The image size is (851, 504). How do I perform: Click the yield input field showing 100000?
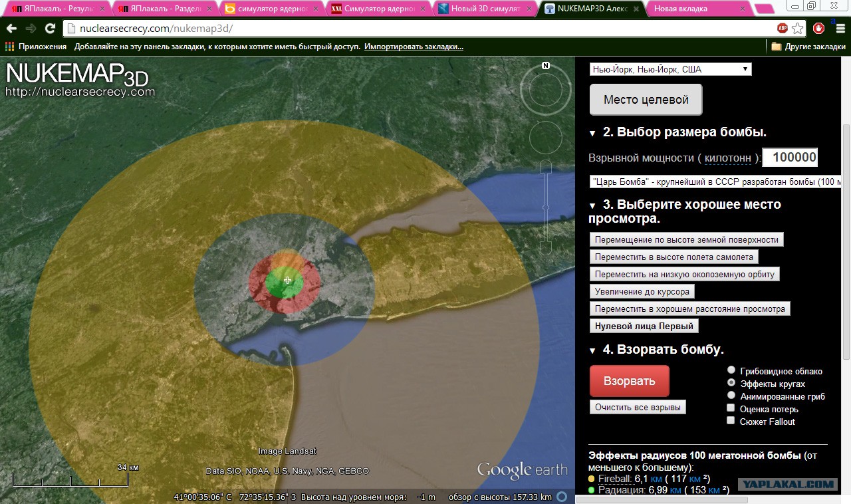tap(790, 158)
